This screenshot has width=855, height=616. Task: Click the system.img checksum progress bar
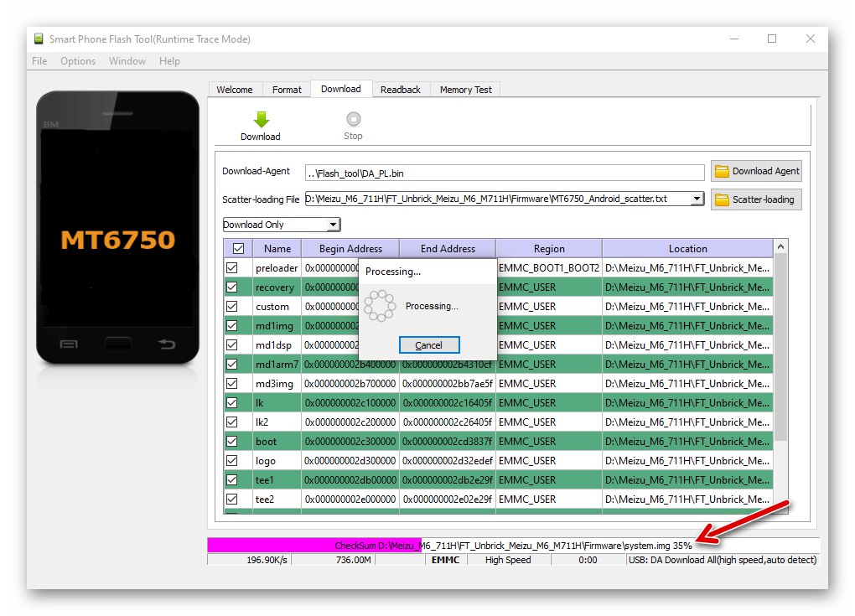coord(513,545)
